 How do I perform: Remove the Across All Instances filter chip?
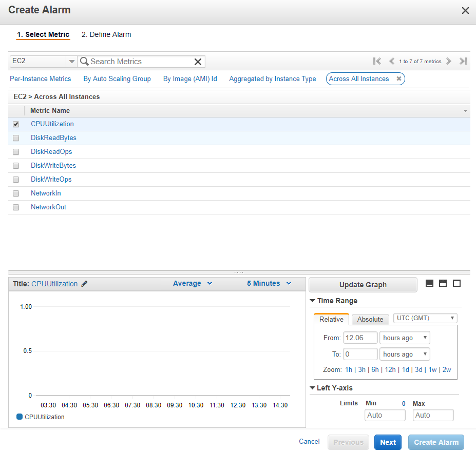pyautogui.click(x=398, y=79)
